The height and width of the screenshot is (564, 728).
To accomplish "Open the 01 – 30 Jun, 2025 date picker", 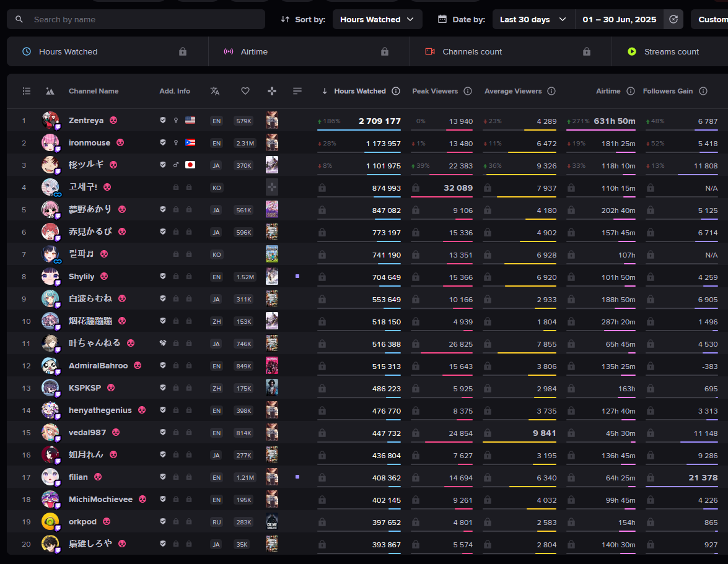I will [620, 19].
